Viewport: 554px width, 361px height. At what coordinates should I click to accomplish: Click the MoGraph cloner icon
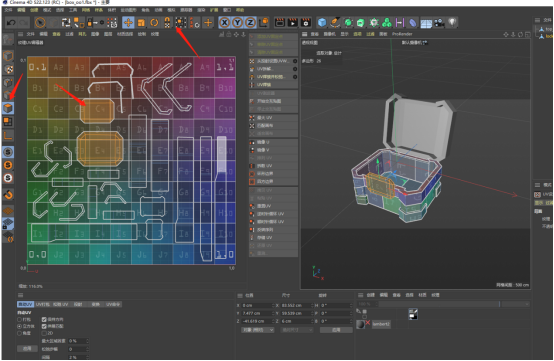(x=387, y=23)
